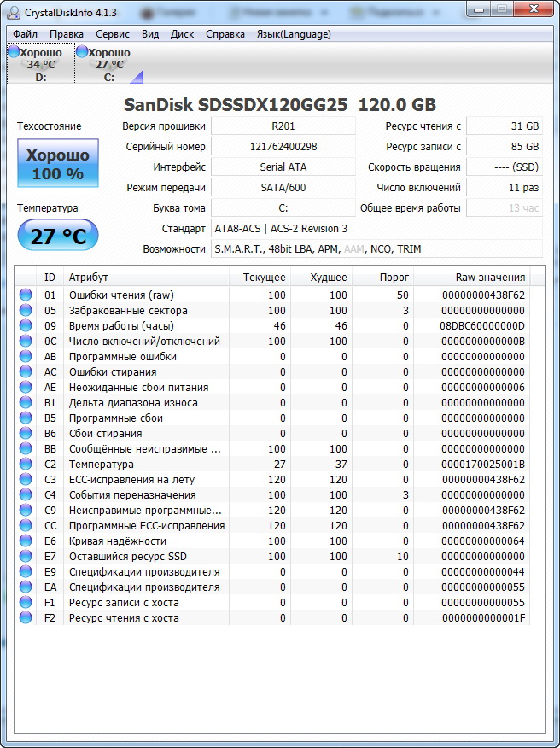Click blue status icon for attribute 01
Image resolution: width=560 pixels, height=748 pixels.
[26, 295]
